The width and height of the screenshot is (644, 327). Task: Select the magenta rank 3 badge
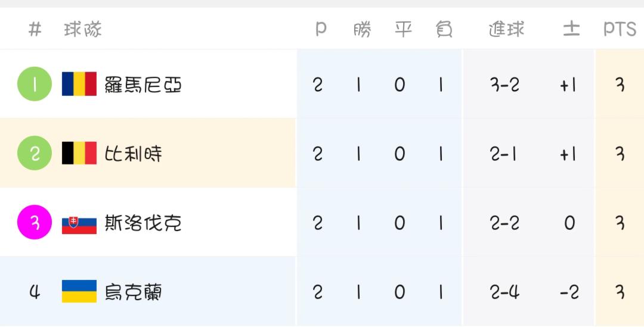(x=35, y=222)
